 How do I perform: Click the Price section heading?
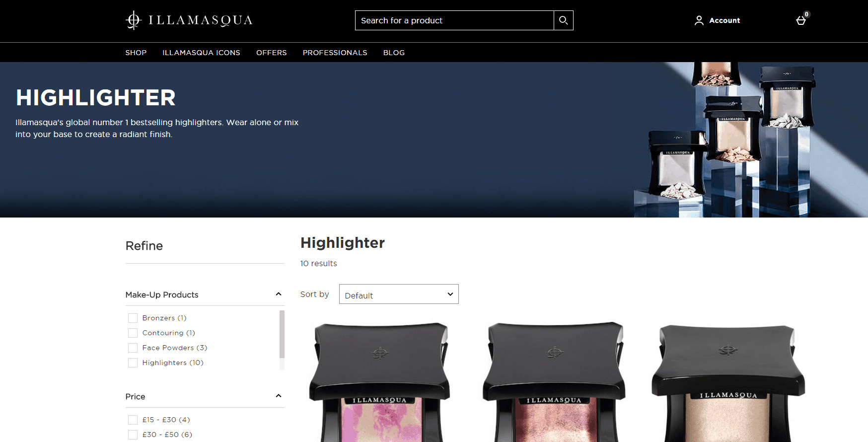point(135,396)
